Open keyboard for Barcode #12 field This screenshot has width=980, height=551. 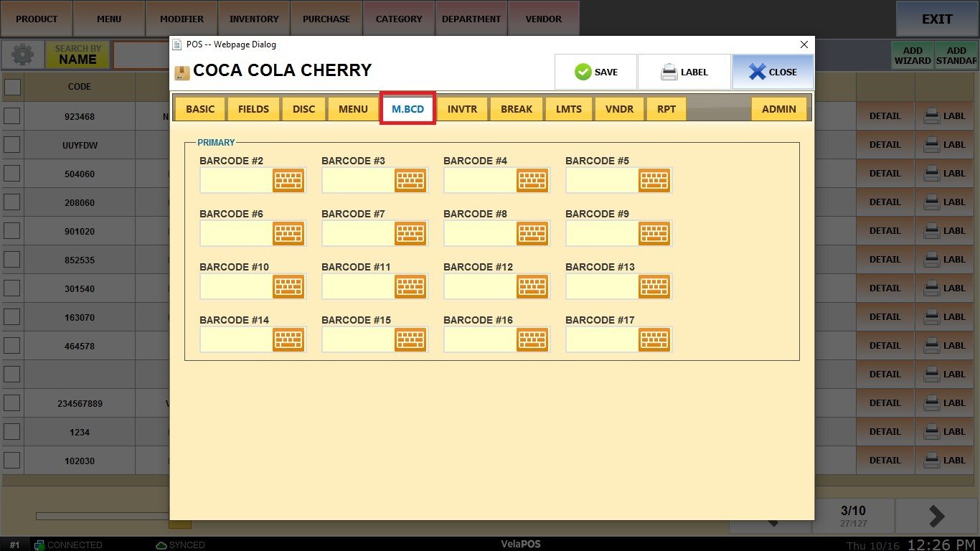532,287
